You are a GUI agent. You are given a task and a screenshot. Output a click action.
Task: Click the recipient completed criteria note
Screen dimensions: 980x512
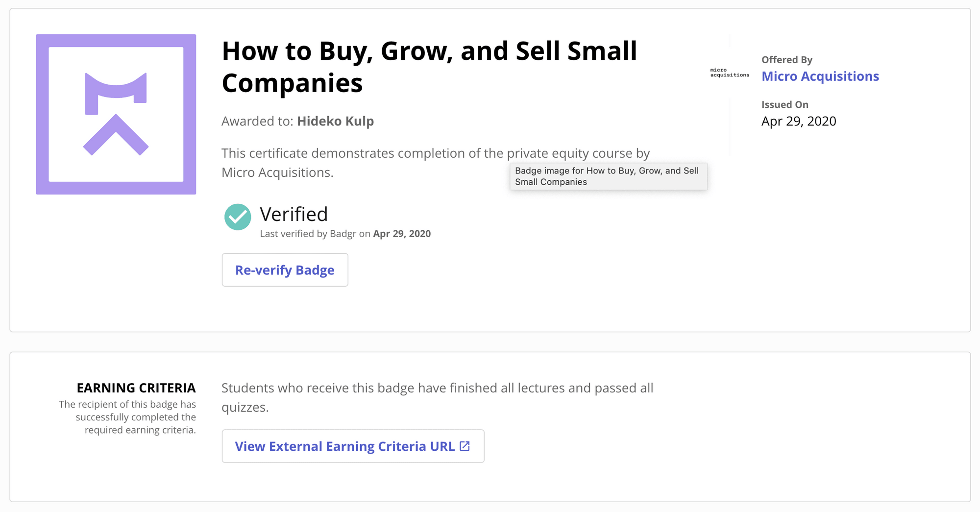(127, 417)
